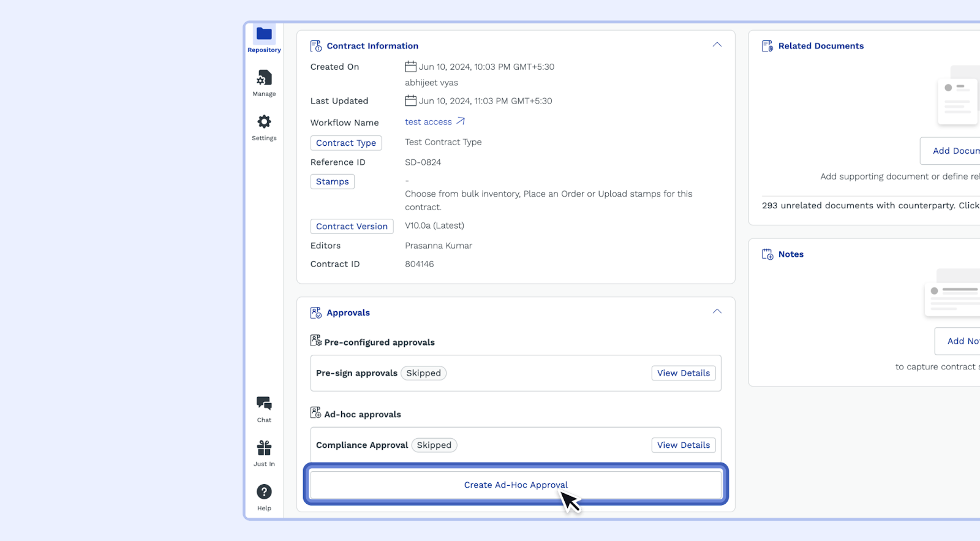Click the Contract Version label button
980x541 pixels.
point(352,226)
